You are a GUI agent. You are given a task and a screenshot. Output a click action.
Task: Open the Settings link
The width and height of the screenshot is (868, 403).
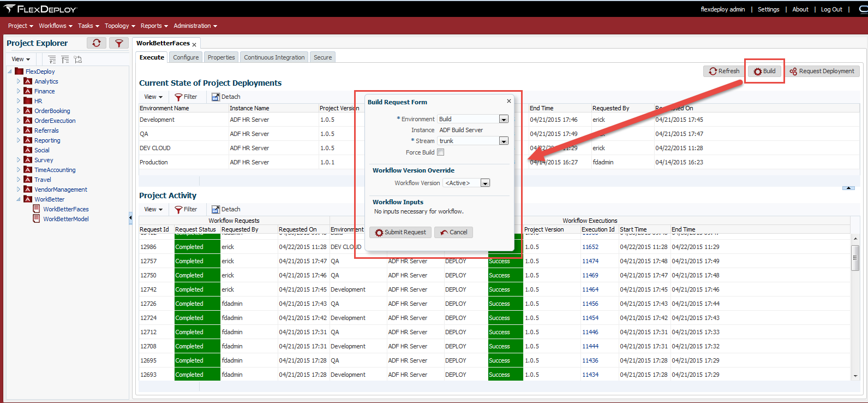[x=768, y=9]
